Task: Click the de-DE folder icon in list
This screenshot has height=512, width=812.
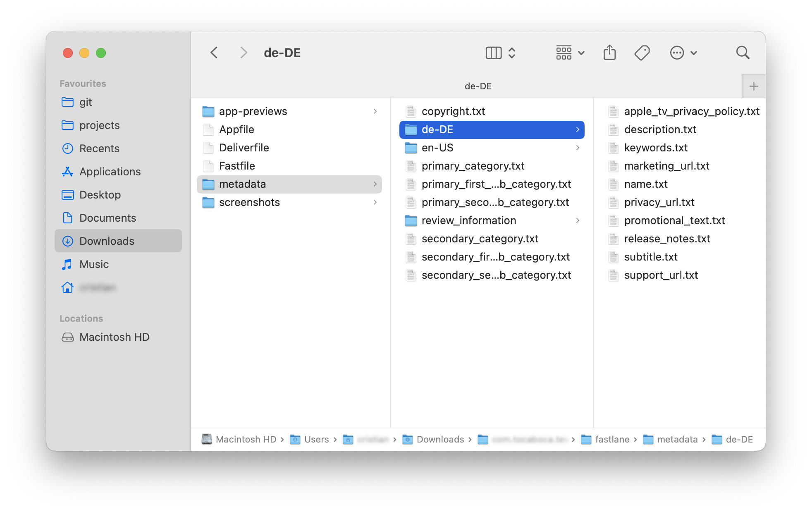Action: click(411, 130)
